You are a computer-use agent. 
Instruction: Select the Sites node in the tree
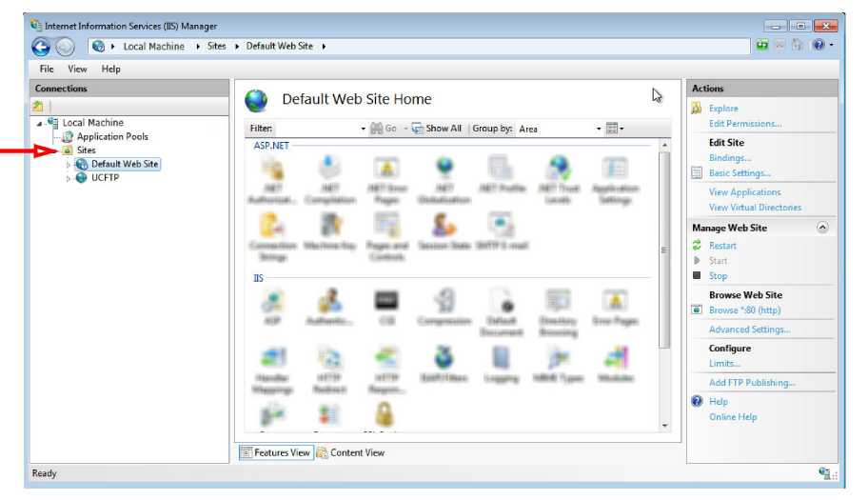coord(86,150)
